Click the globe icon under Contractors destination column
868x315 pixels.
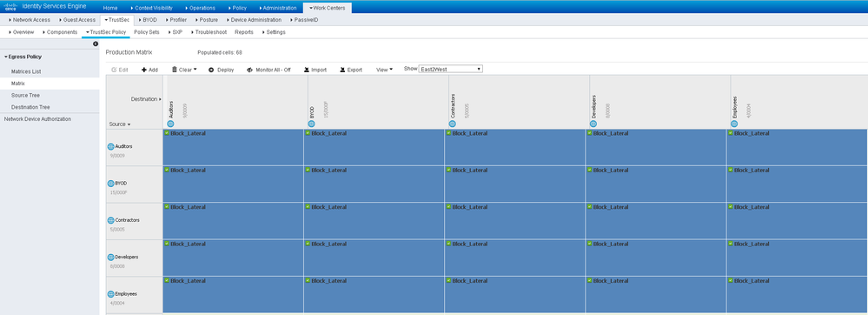click(453, 124)
